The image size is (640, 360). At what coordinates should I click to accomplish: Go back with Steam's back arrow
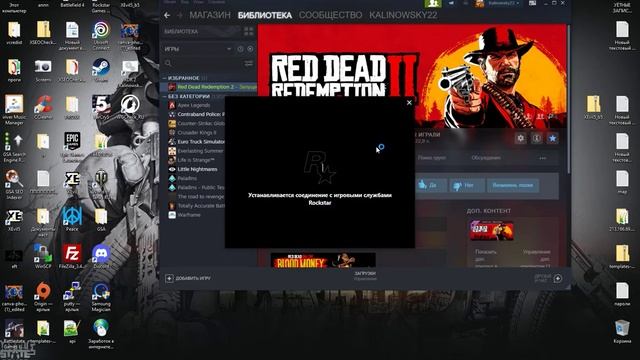click(x=167, y=15)
